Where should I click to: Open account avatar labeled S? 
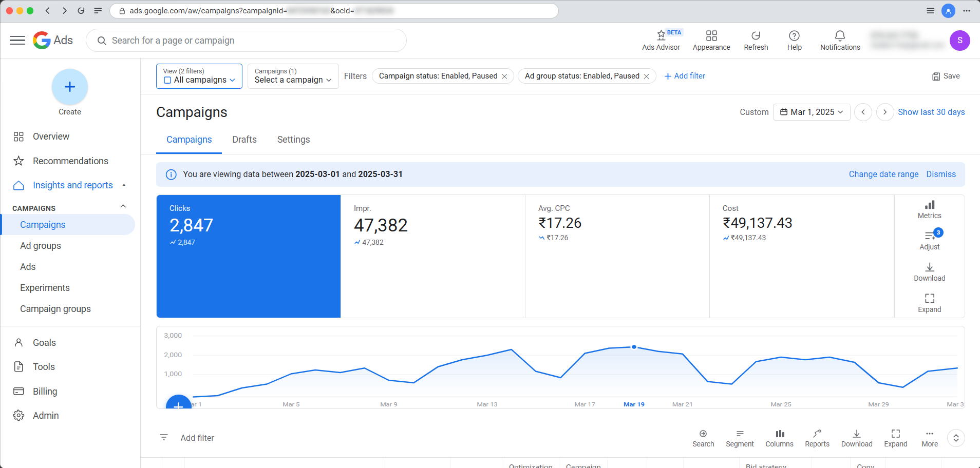tap(959, 40)
